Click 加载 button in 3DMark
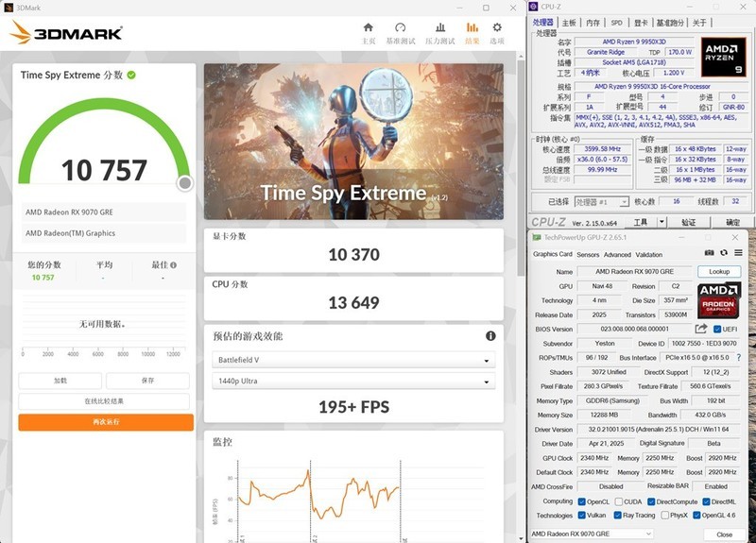 pyautogui.click(x=60, y=381)
